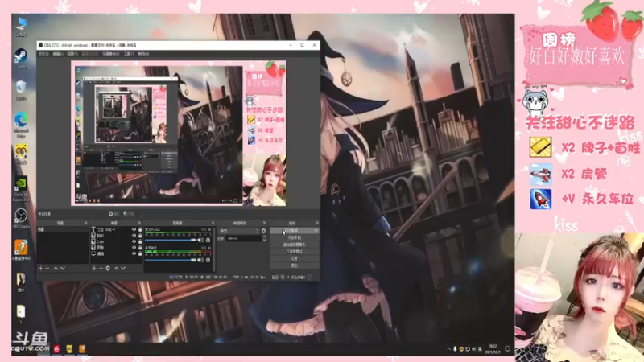Open the File menu in OBS
The height and width of the screenshot is (362, 644).
click(x=43, y=54)
